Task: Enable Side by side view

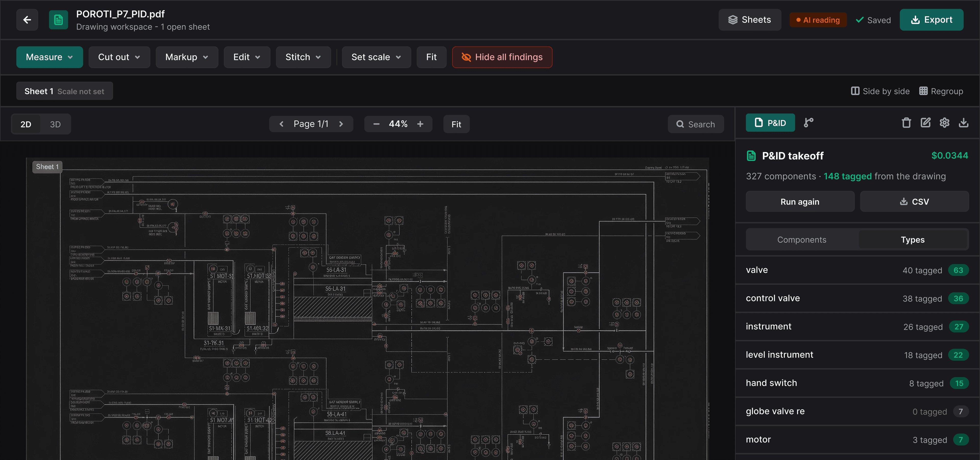Action: (x=880, y=91)
